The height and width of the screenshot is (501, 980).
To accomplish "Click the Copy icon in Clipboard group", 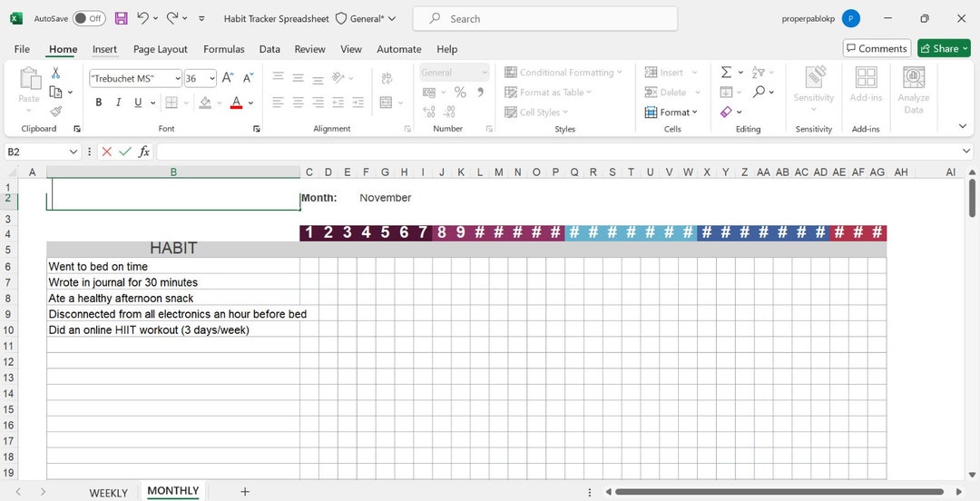I will coord(55,92).
